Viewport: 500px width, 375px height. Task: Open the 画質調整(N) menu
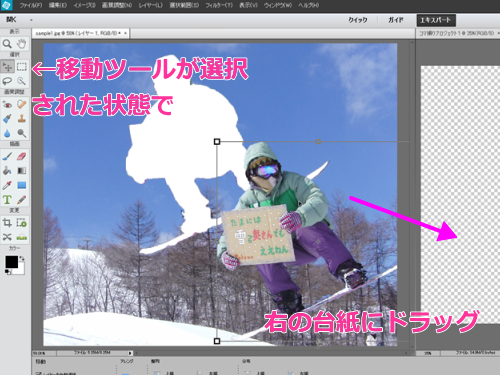[x=117, y=5]
